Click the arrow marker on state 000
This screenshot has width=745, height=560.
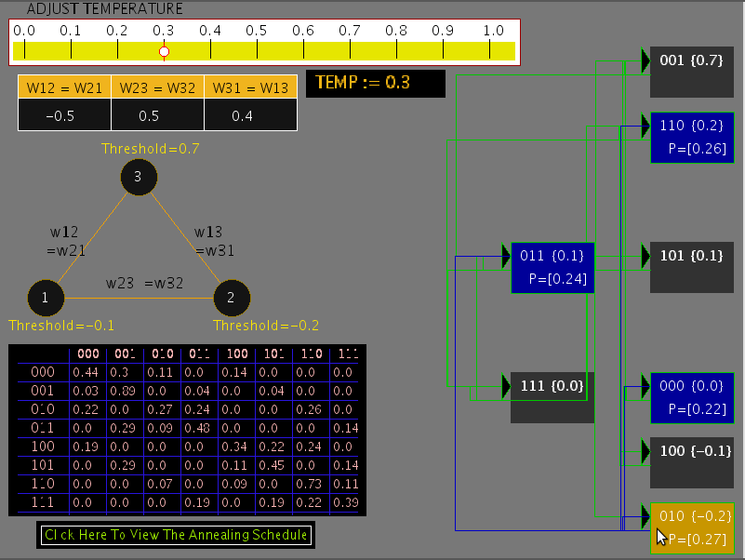coord(645,386)
